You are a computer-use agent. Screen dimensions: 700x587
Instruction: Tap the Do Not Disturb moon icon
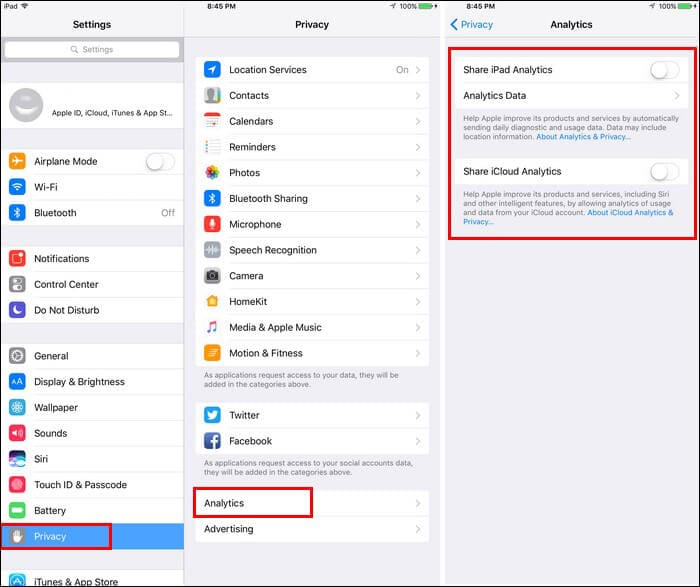[x=17, y=310]
